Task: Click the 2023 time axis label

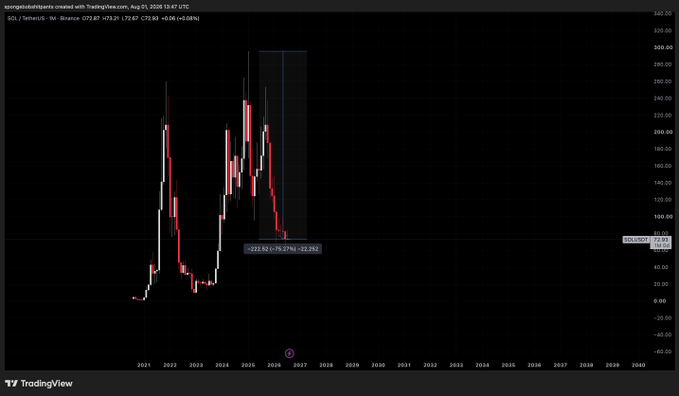Action: pos(196,365)
